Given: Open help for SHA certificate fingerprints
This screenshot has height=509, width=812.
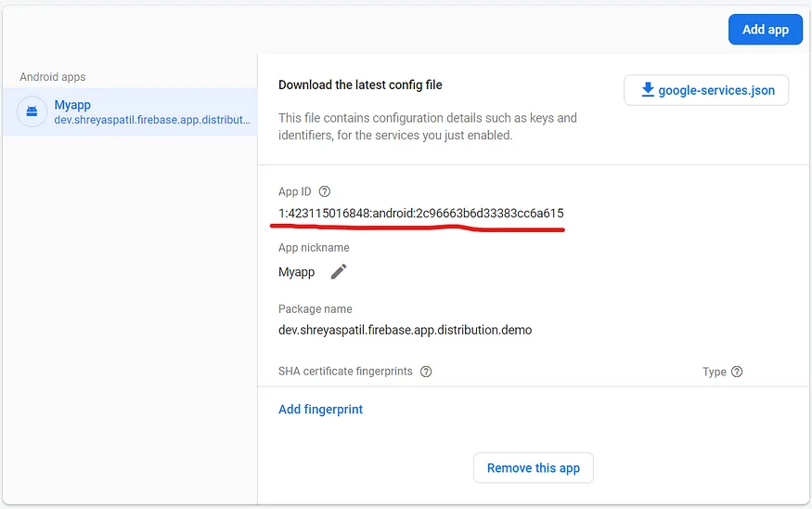Looking at the screenshot, I should [x=426, y=372].
